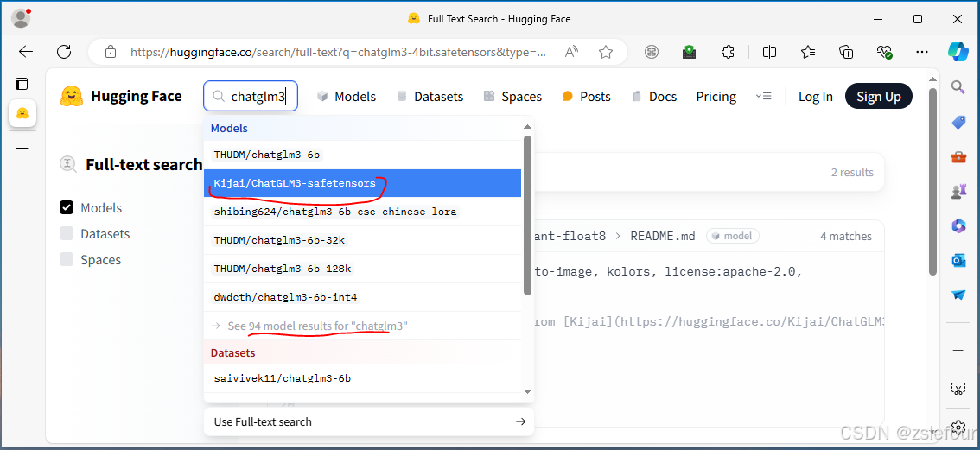Open new tab with plus icon
980x450 pixels.
click(22, 148)
